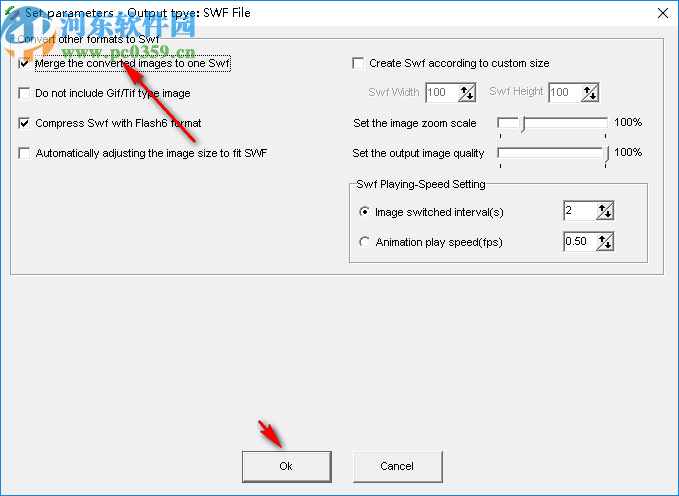Click the animation play speed spinner arrows
The height and width of the screenshot is (496, 679).
coord(605,241)
